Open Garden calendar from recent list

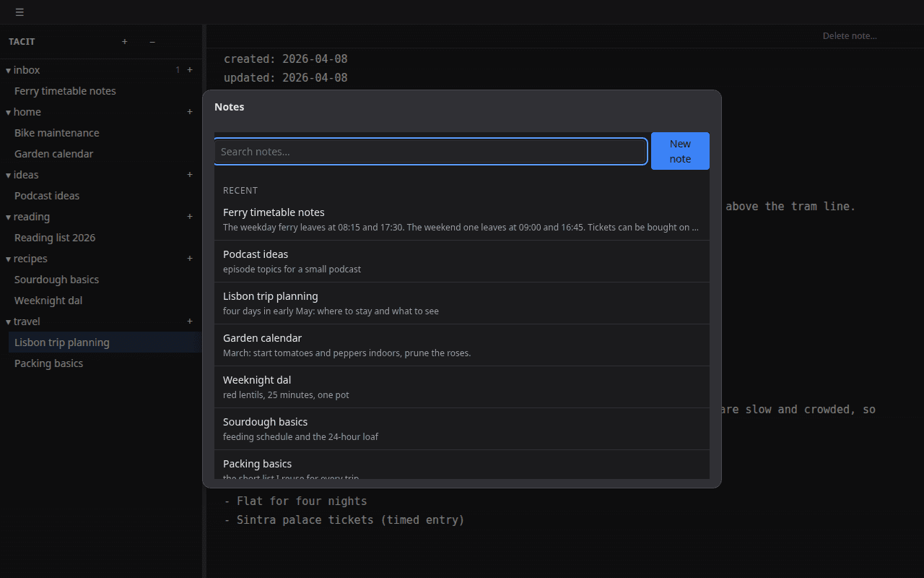click(462, 345)
